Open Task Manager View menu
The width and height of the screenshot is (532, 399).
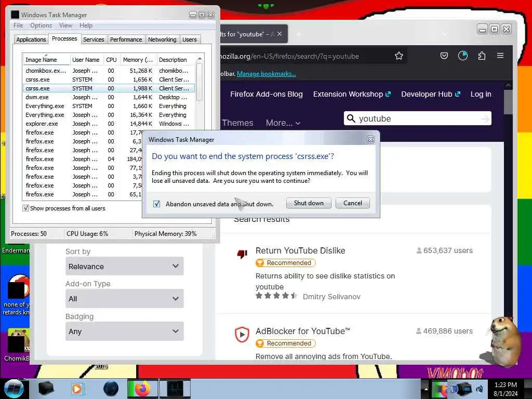coord(65,25)
